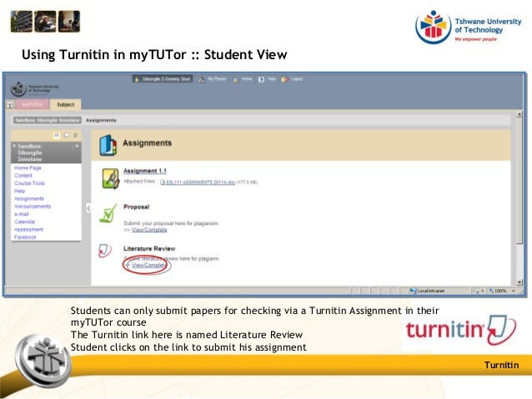The height and width of the screenshot is (399, 532).
Task: Open Announcements in the course menu
Action: pyautogui.click(x=33, y=206)
